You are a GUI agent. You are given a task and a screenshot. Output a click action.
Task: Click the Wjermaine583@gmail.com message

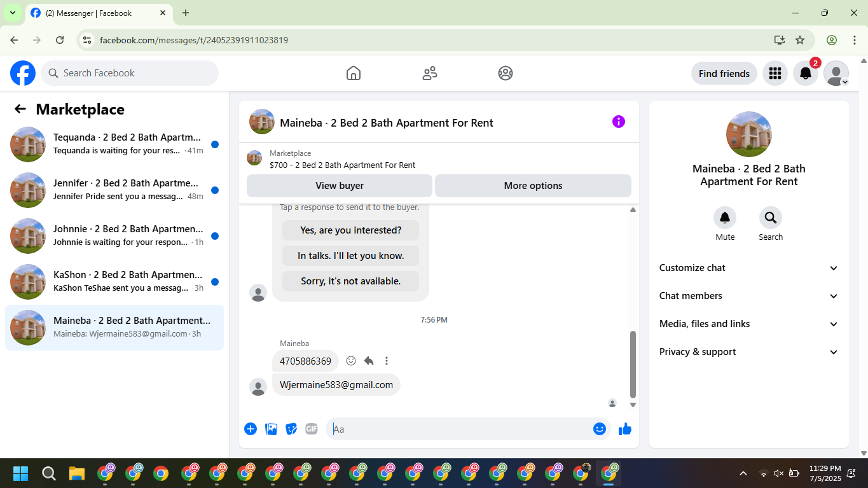[336, 385]
